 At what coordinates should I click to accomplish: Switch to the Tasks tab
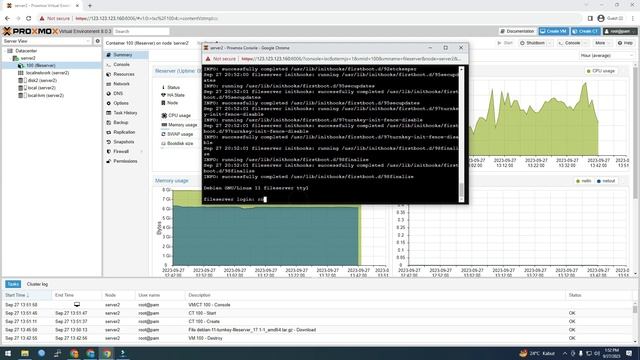(13, 284)
